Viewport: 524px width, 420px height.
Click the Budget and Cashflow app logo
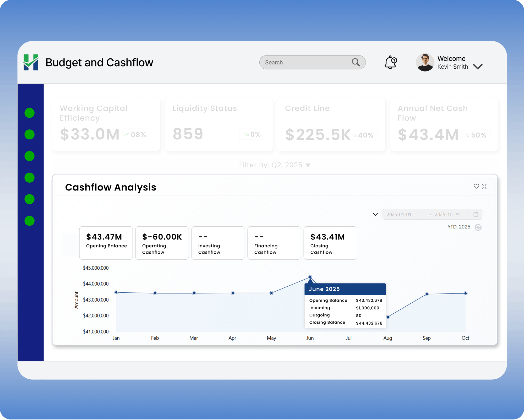tap(31, 62)
